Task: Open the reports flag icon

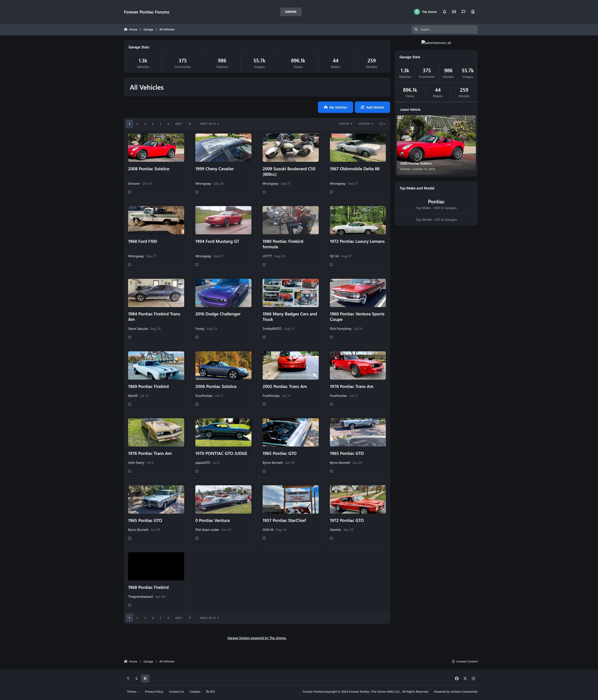Action: click(x=463, y=12)
